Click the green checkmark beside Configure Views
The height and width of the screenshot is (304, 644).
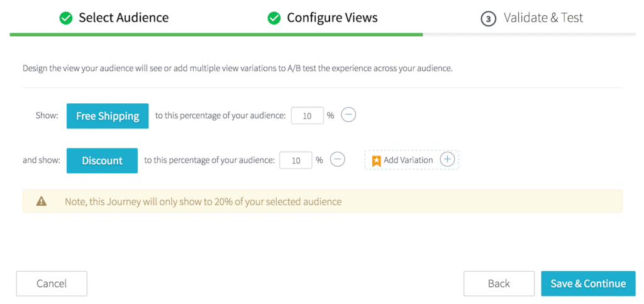(x=274, y=18)
